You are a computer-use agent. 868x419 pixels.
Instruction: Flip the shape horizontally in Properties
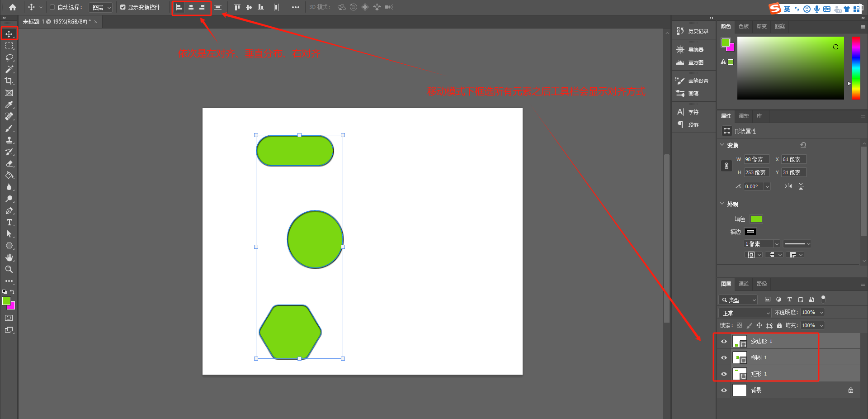click(788, 186)
